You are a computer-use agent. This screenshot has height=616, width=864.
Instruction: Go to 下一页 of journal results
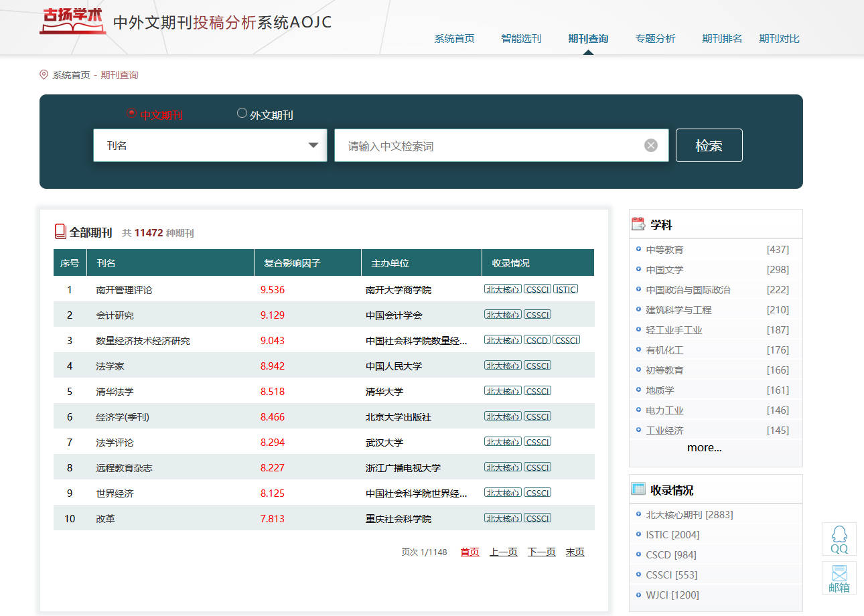pos(541,552)
